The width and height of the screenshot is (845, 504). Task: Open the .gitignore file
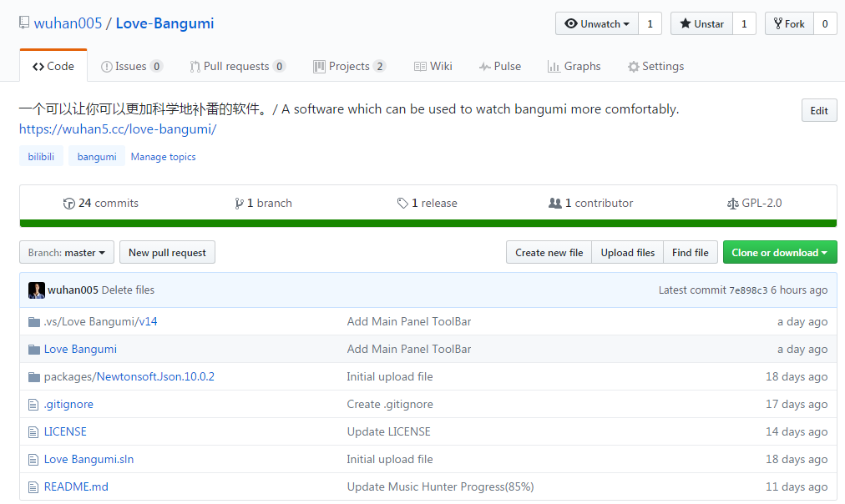[68, 405]
